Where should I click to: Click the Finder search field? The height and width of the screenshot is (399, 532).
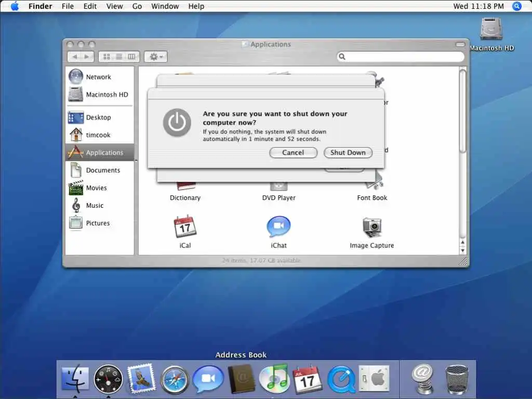click(401, 57)
